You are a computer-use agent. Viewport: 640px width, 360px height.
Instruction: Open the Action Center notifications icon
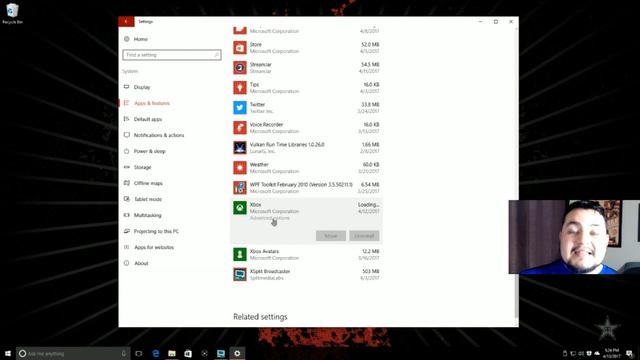629,353
